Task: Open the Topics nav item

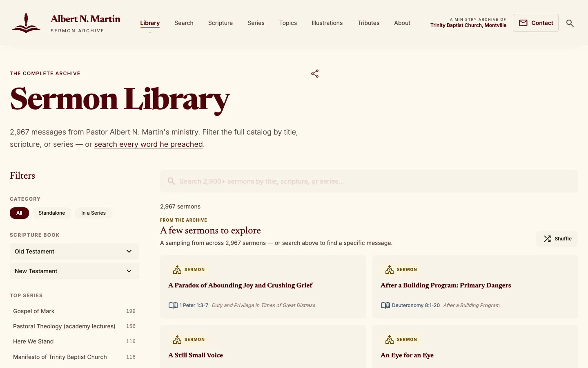Action: click(x=288, y=23)
